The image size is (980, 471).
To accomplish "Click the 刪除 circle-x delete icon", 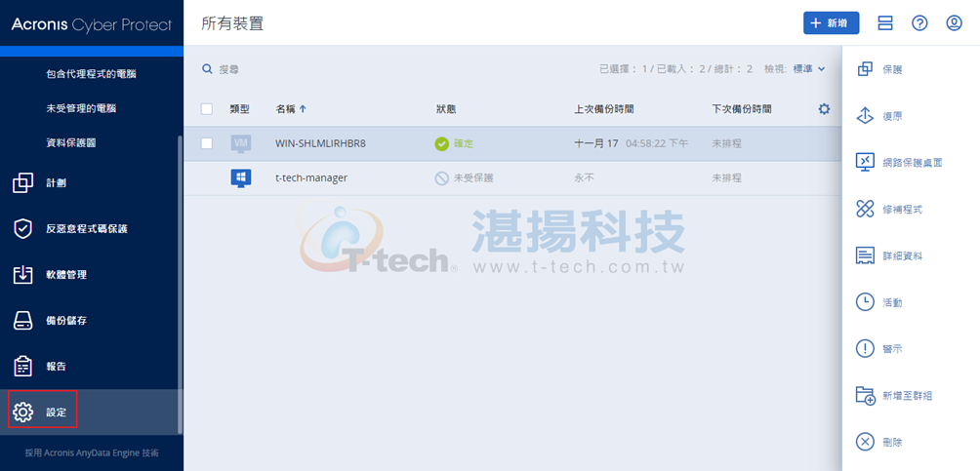I will tap(865, 442).
